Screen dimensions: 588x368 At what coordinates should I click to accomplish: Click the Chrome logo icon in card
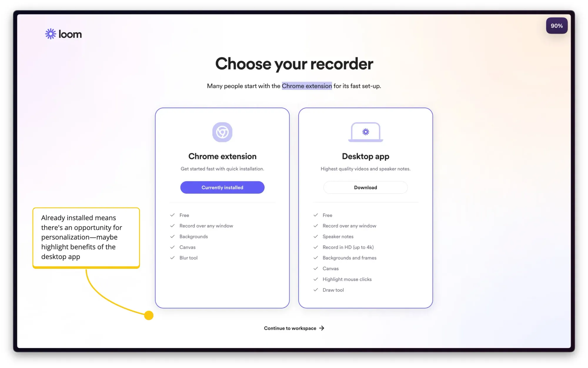[222, 132]
